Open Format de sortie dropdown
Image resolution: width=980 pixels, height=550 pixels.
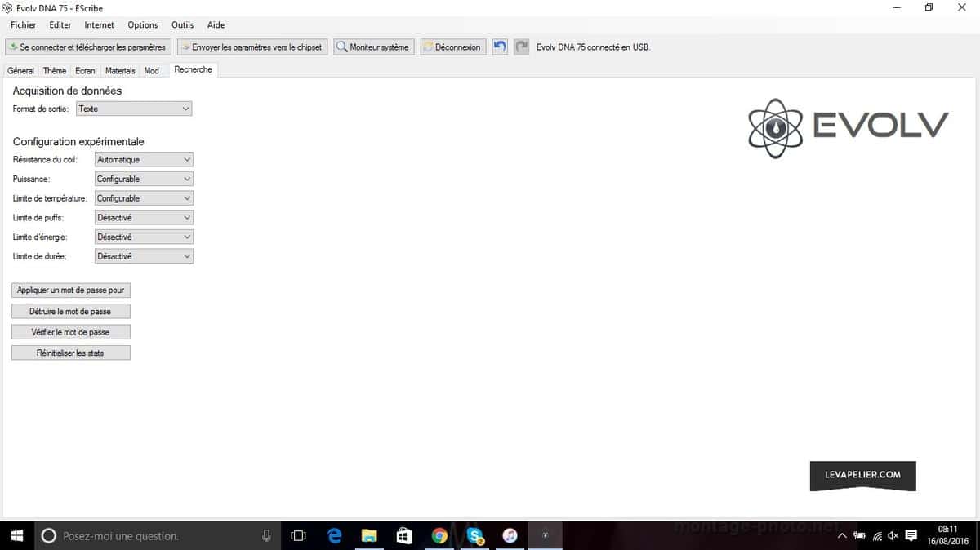[x=134, y=109]
